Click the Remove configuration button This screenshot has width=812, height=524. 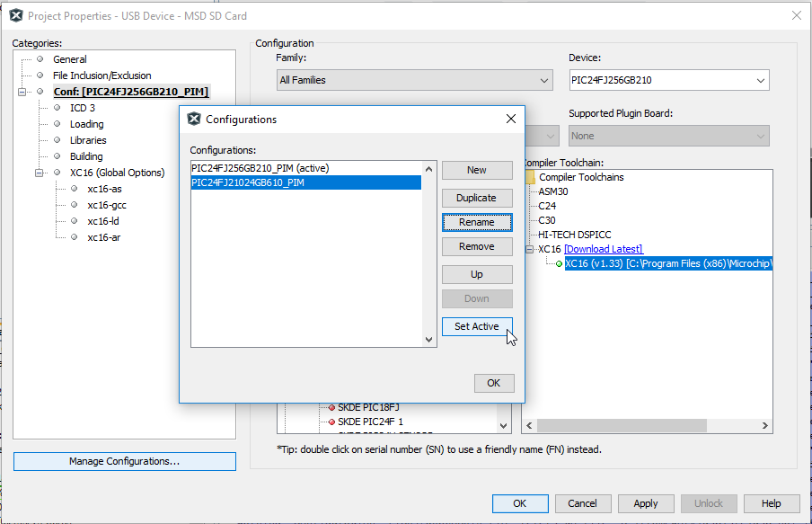click(477, 246)
